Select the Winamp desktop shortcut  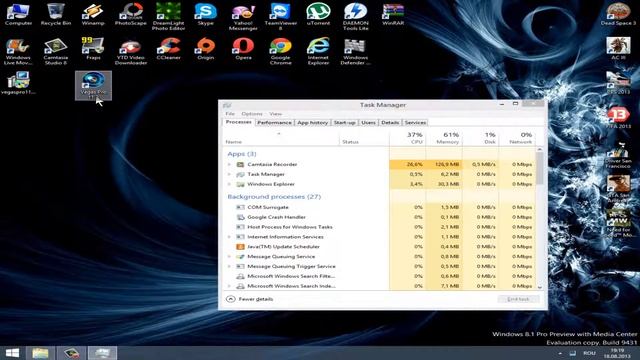pyautogui.click(x=93, y=14)
